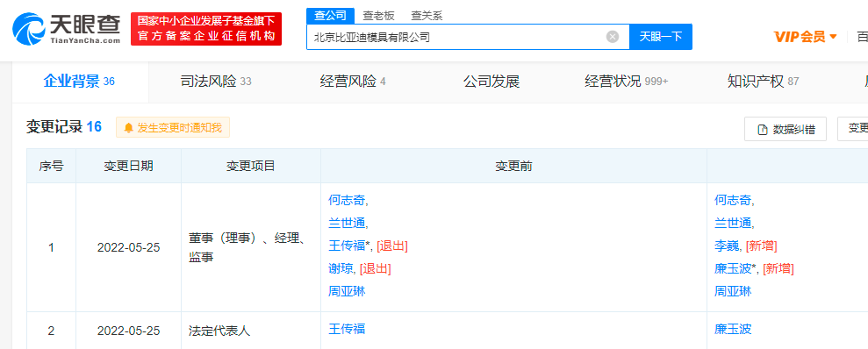Click date 2022-05-25 in row 1
Screen dimensions: 868x349
[x=128, y=248]
